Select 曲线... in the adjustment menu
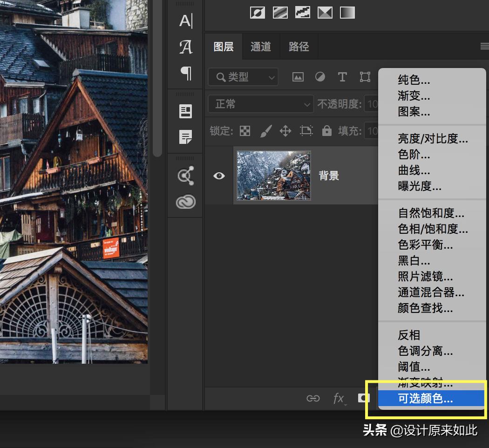The width and height of the screenshot is (489, 448). 414,170
